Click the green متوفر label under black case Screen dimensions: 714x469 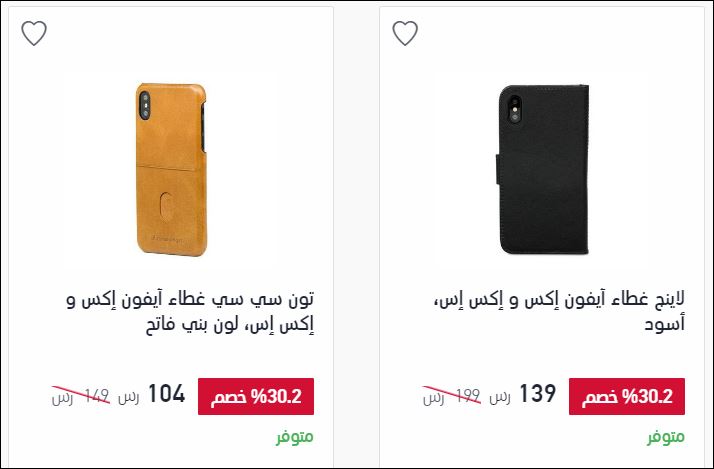[666, 437]
